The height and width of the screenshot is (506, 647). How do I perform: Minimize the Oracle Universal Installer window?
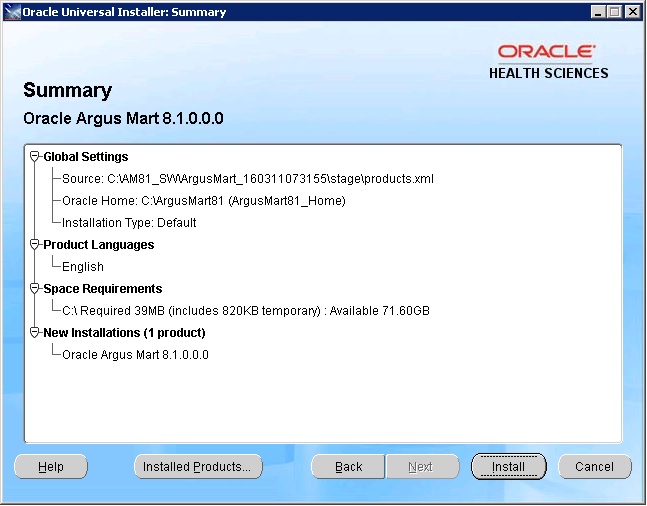point(598,12)
